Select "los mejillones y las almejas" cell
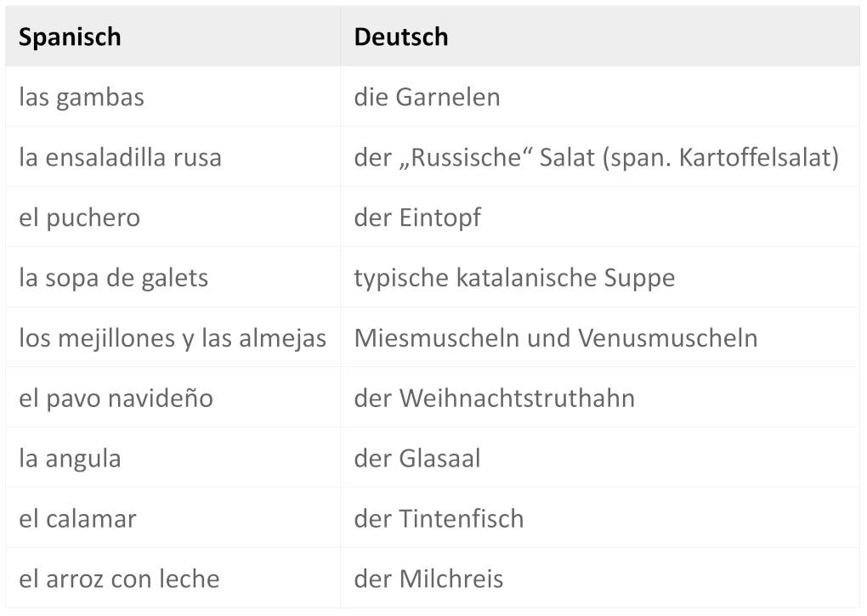867x616 pixels. coord(173,338)
